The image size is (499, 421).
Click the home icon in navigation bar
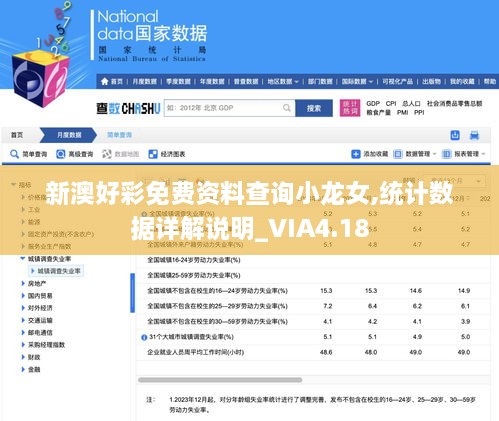point(105,81)
